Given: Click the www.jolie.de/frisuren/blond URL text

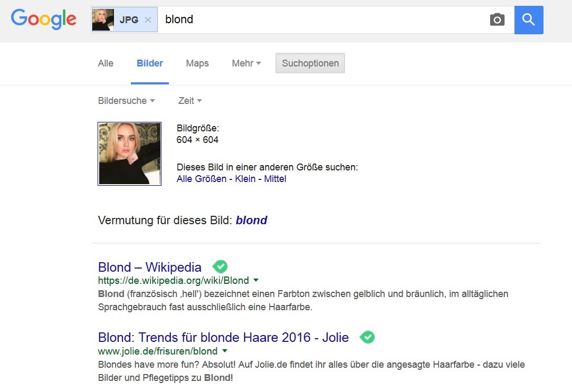Looking at the screenshot, I should 158,351.
